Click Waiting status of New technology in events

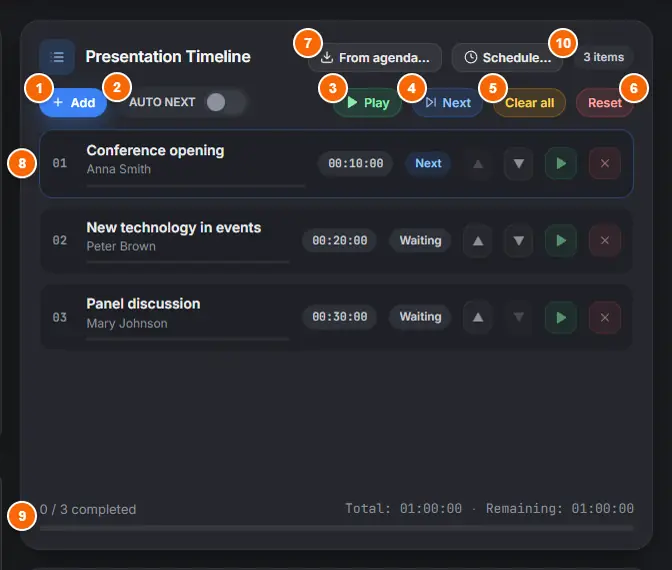[x=420, y=240]
